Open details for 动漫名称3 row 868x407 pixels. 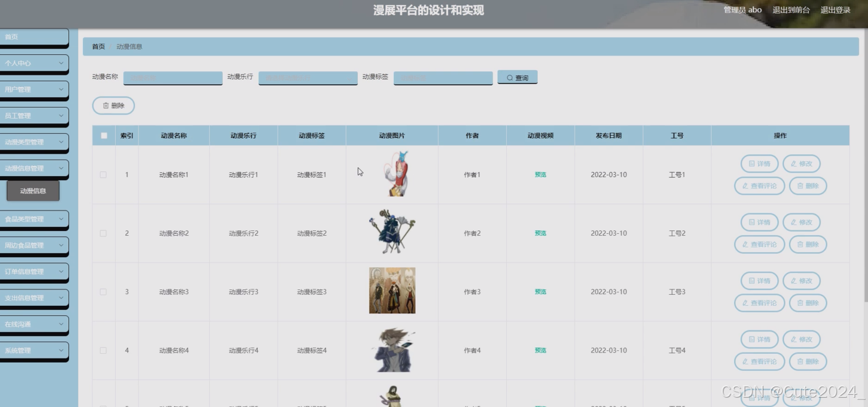tap(759, 281)
